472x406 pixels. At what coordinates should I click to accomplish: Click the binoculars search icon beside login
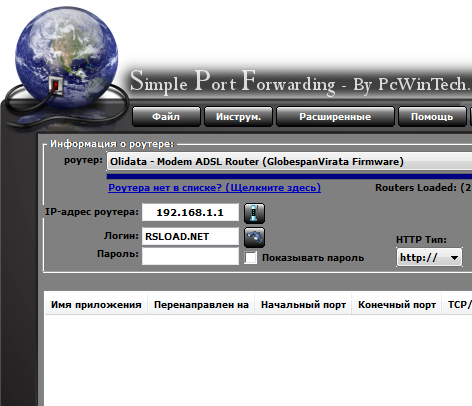point(254,237)
